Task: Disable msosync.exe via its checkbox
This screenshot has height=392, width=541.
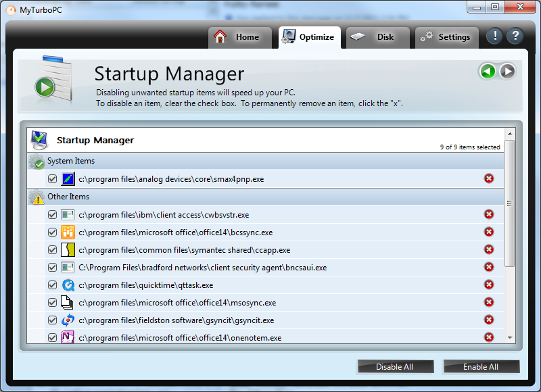Action: (52, 303)
